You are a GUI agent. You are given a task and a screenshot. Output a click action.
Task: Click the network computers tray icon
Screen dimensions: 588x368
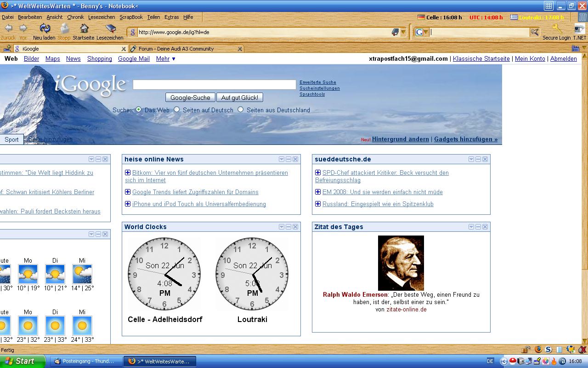(529, 362)
